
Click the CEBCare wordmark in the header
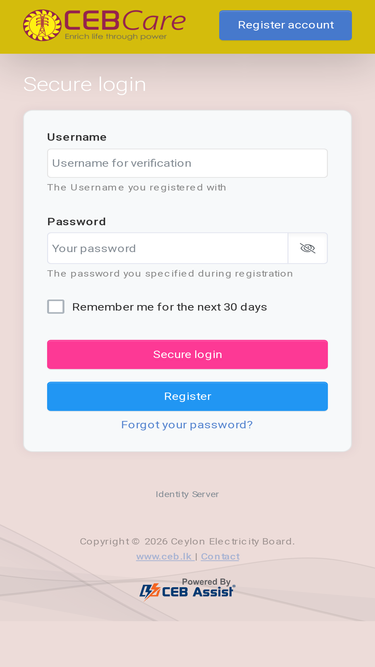pos(125,20)
